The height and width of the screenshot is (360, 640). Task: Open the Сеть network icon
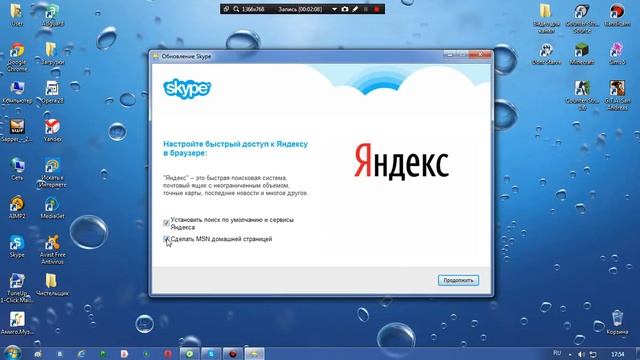(17, 169)
